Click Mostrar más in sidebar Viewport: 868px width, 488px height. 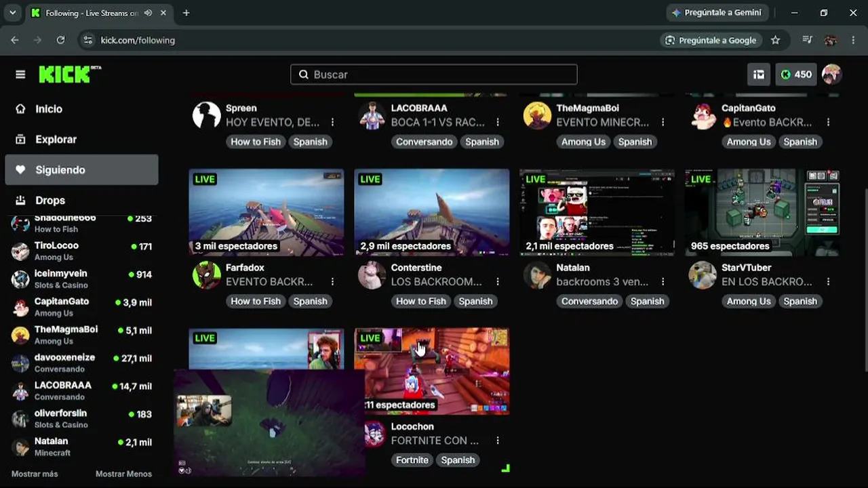point(35,474)
